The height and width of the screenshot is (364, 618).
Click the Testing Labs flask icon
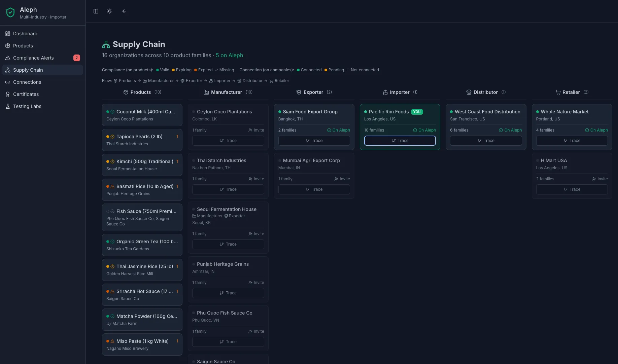click(8, 106)
